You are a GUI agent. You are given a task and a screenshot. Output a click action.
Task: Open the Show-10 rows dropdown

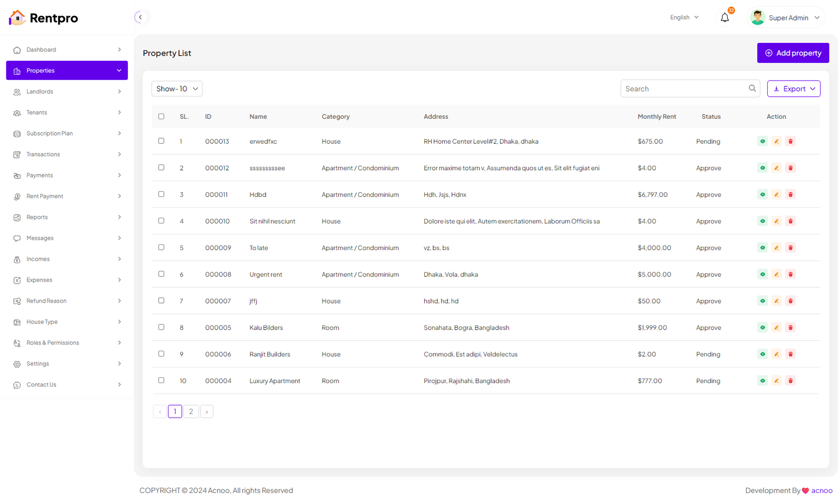coord(177,89)
